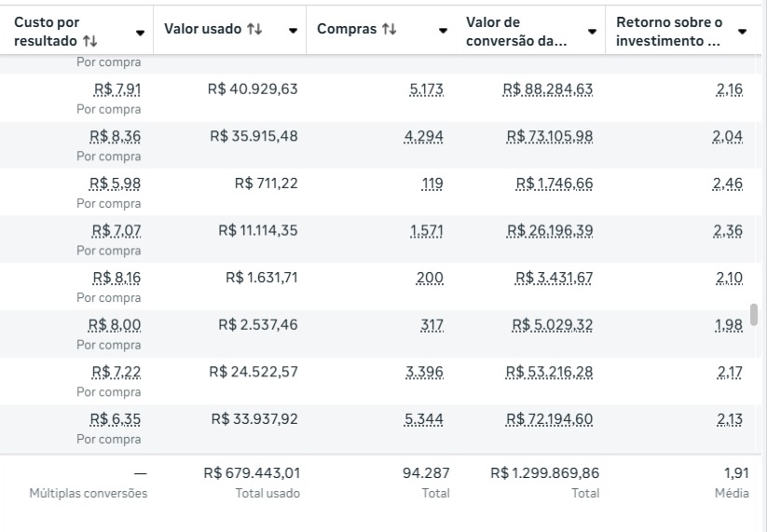Image resolution: width=767 pixels, height=532 pixels.
Task: Select amount R$ 711,22
Action: [x=267, y=184]
